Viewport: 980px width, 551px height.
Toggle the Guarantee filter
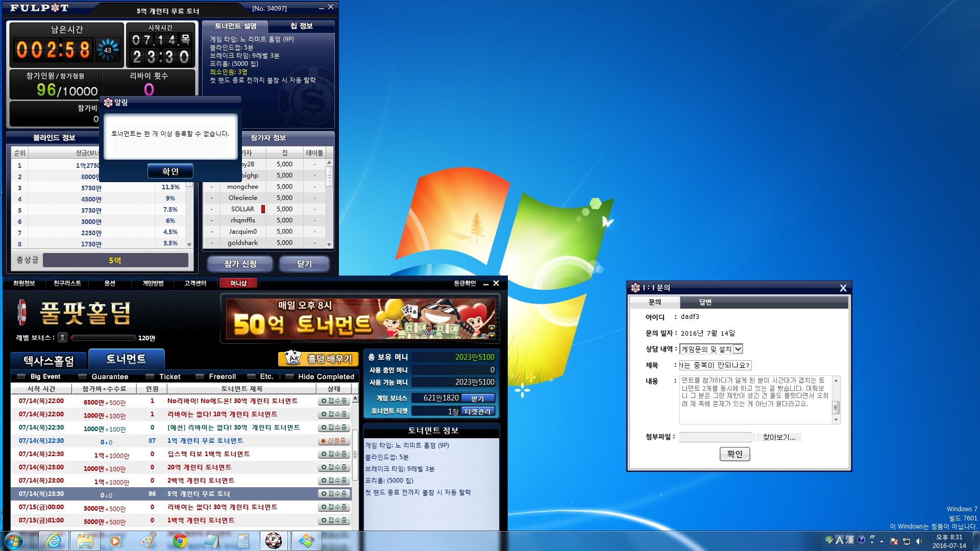[x=104, y=377]
